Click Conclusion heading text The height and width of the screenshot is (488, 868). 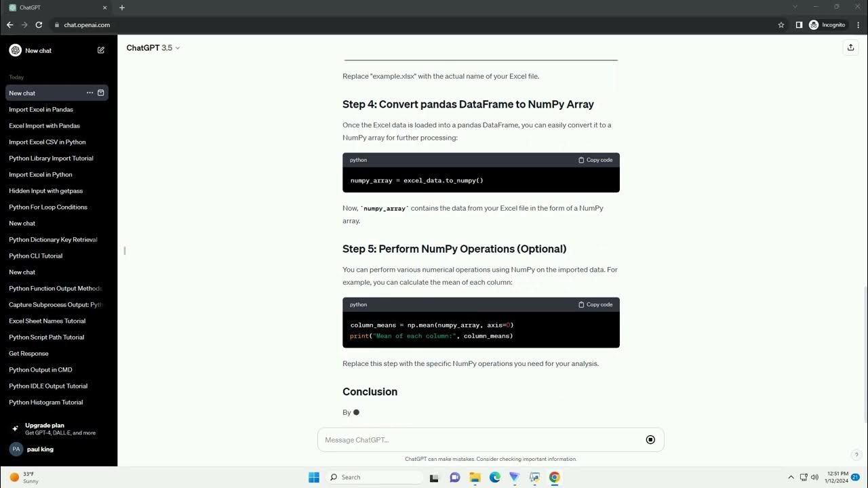[370, 392]
